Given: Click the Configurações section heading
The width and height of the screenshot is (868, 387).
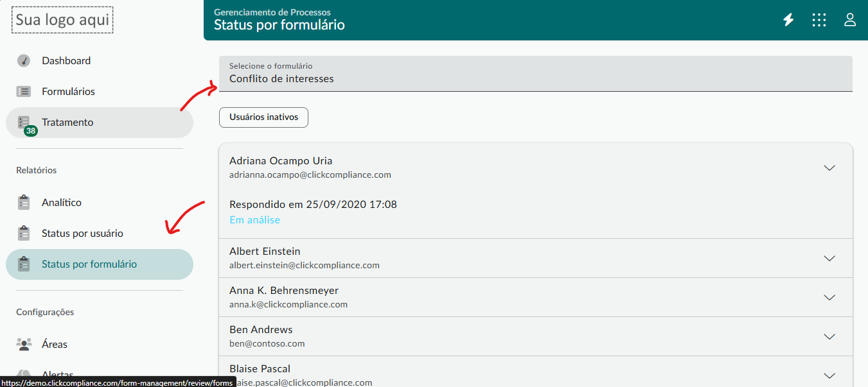Looking at the screenshot, I should pos(45,312).
